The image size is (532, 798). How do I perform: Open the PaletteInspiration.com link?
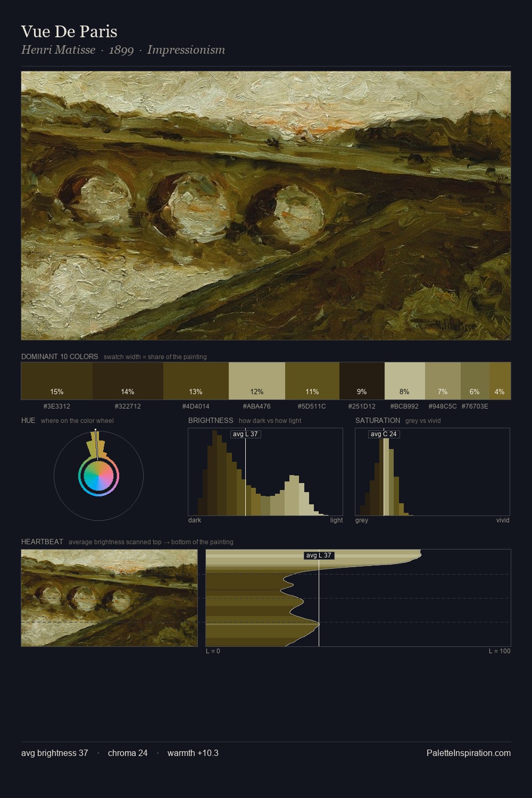click(469, 753)
